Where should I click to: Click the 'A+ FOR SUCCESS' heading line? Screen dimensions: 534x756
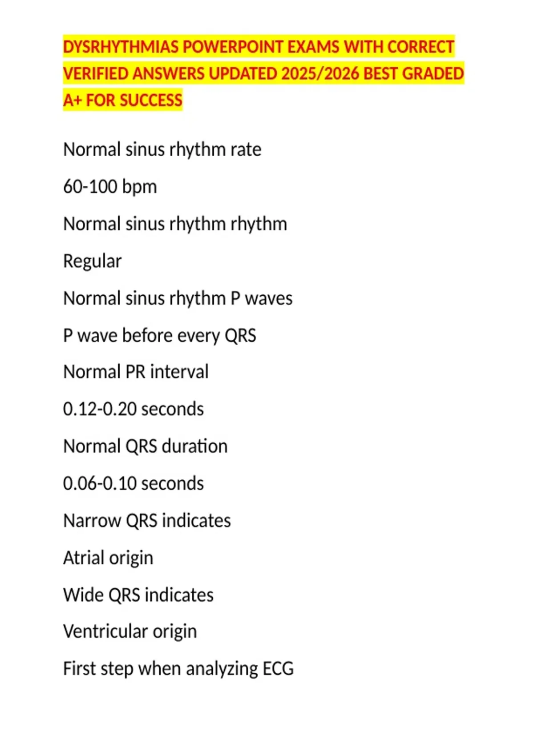(x=123, y=100)
